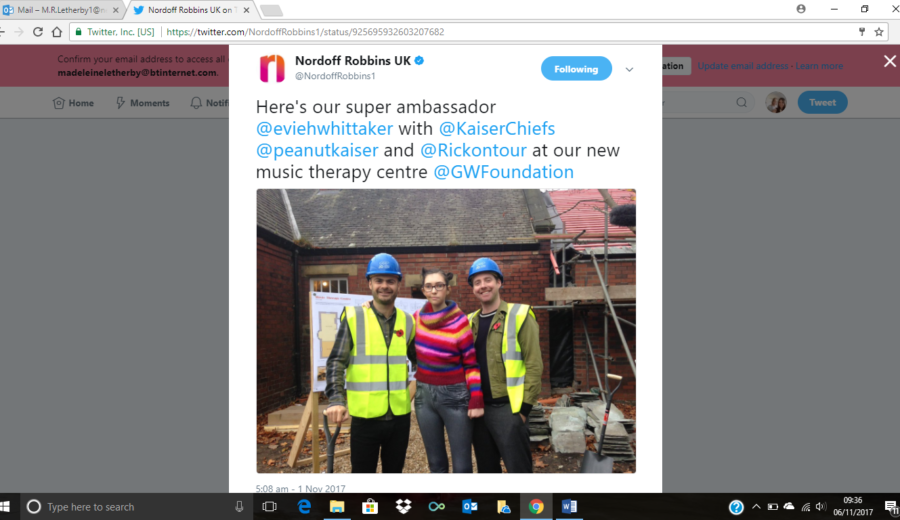Open Word from the taskbar
The height and width of the screenshot is (520, 900).
coord(569,506)
